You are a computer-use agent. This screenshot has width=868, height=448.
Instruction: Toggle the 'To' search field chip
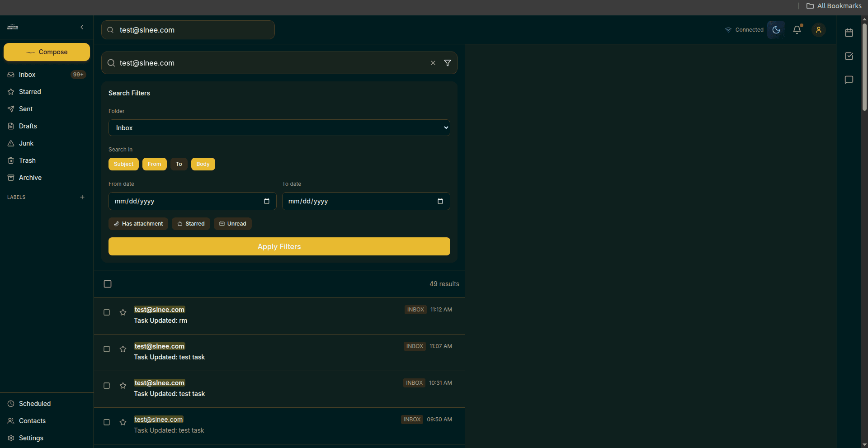coord(179,164)
